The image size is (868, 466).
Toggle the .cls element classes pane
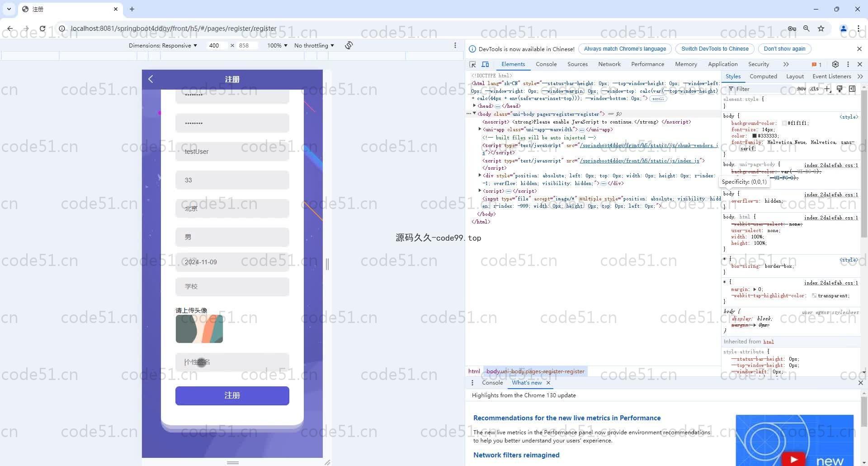pyautogui.click(x=814, y=89)
